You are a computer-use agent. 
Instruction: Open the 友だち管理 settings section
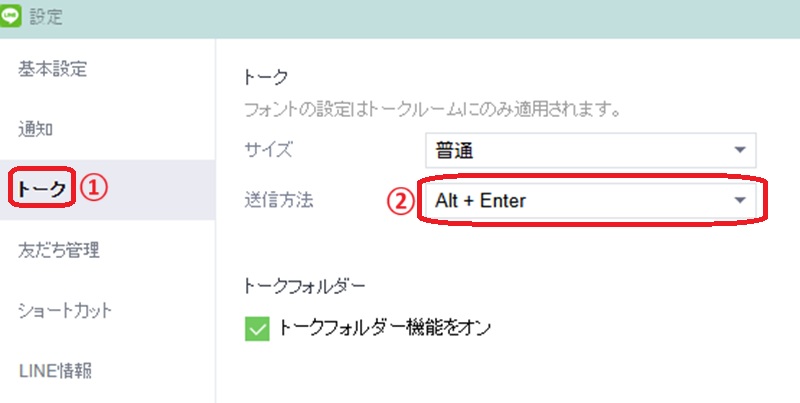coord(59,250)
